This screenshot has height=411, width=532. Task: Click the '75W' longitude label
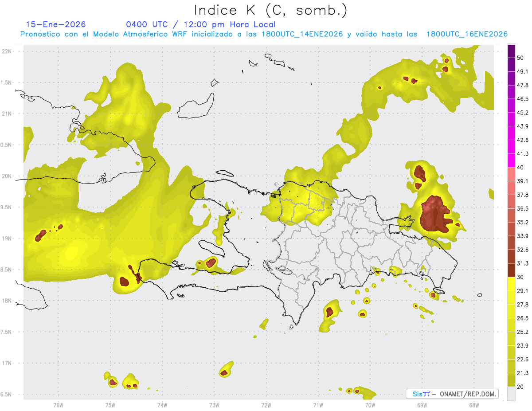[x=110, y=405]
